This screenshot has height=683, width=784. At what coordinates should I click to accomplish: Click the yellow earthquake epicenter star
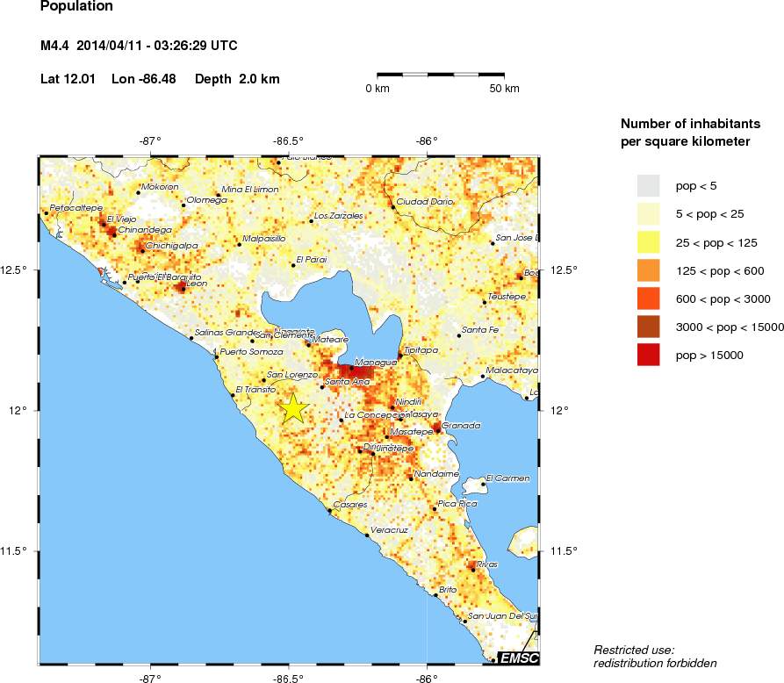click(295, 407)
